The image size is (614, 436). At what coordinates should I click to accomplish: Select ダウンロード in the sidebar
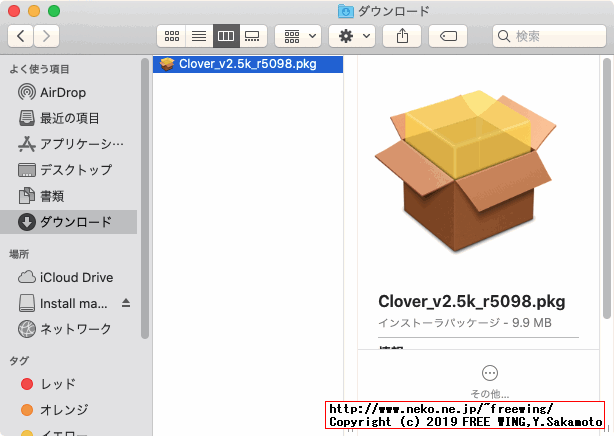pos(69,222)
